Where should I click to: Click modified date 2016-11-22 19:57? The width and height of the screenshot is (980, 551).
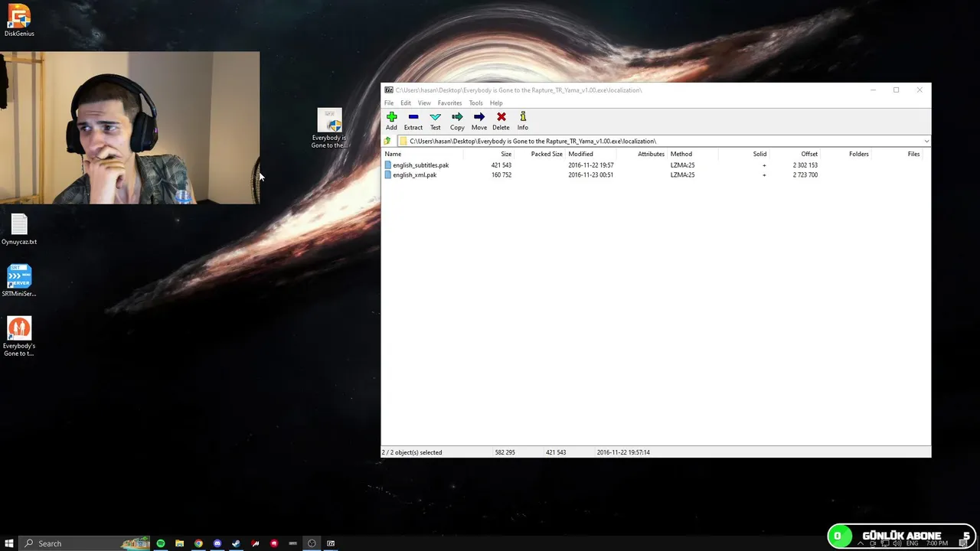pos(590,165)
